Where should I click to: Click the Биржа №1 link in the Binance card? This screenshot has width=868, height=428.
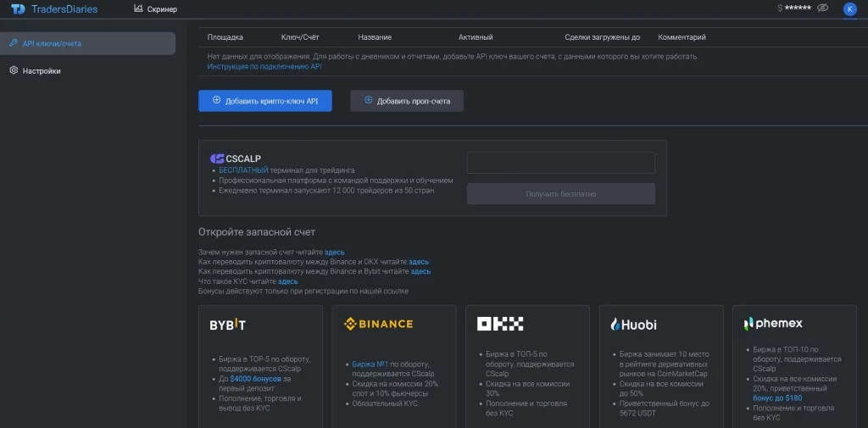click(x=369, y=364)
